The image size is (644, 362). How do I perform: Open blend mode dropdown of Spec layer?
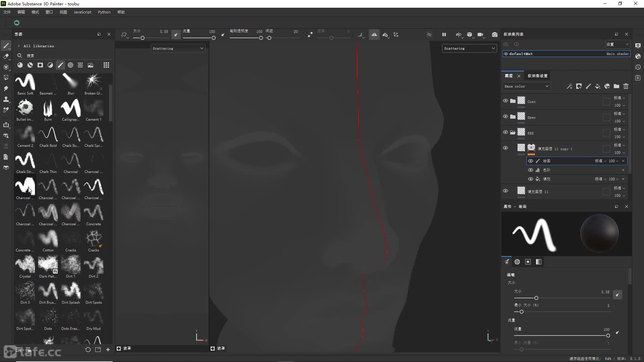pyautogui.click(x=619, y=114)
